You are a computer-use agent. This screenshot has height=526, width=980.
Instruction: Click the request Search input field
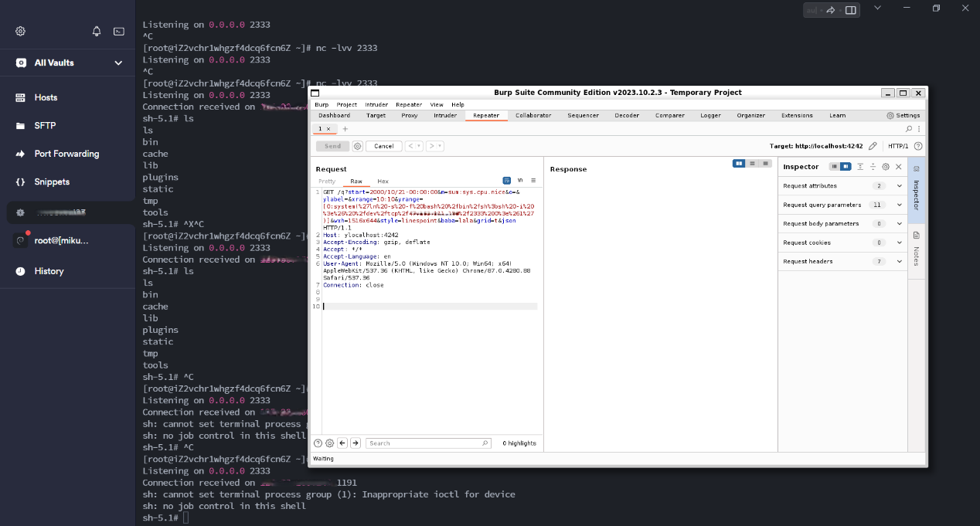point(429,443)
